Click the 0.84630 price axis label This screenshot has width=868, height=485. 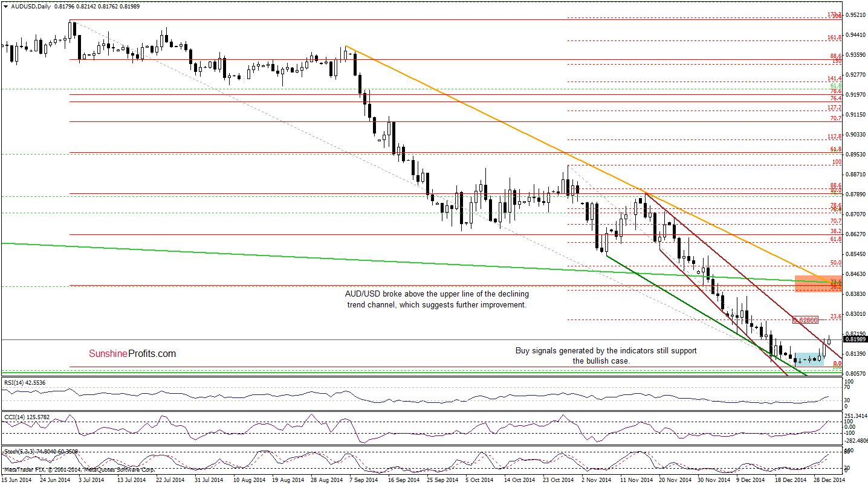pyautogui.click(x=856, y=274)
